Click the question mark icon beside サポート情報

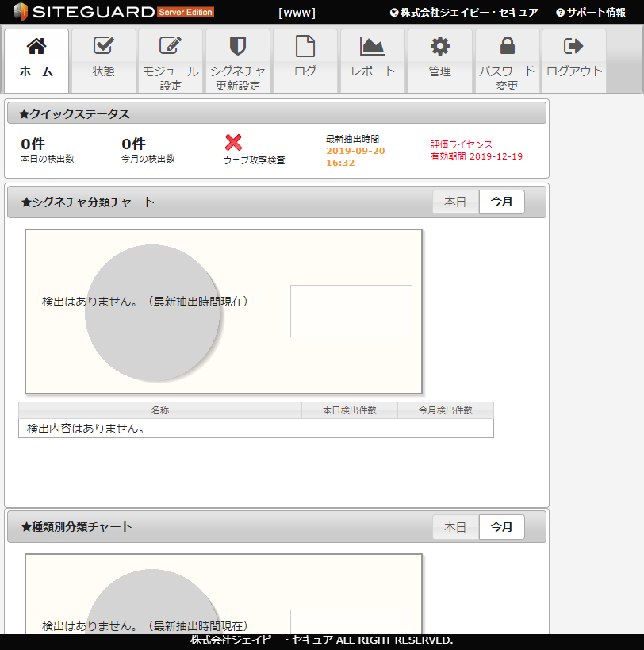(559, 12)
